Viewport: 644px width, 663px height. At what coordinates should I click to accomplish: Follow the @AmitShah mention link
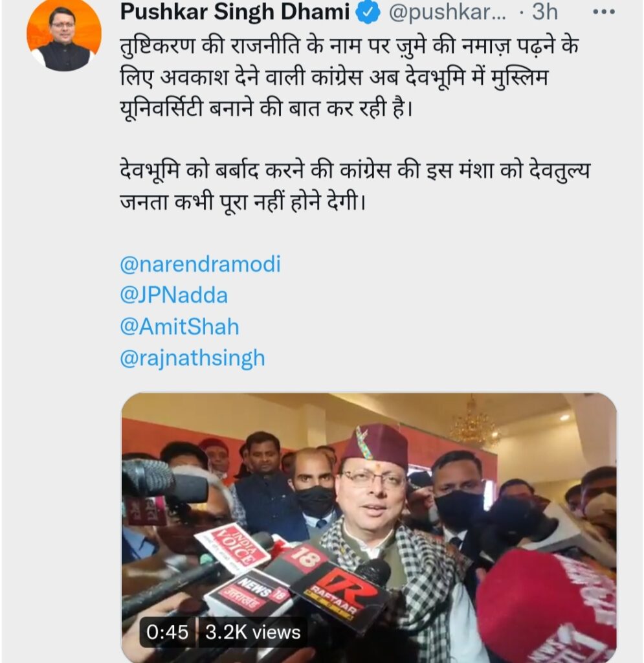[x=179, y=327]
